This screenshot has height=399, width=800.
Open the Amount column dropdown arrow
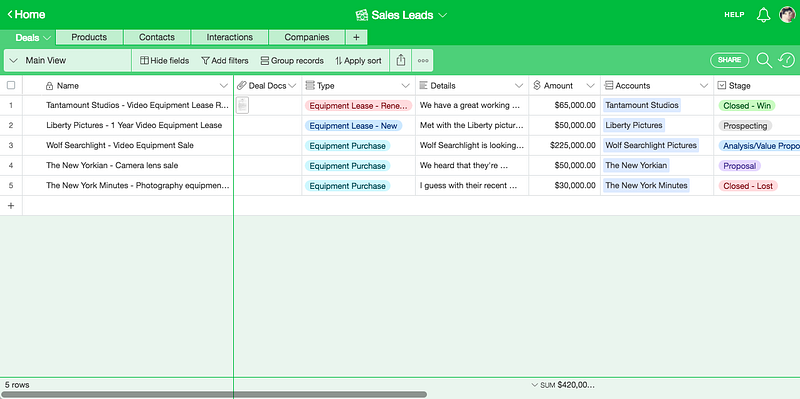coord(591,86)
